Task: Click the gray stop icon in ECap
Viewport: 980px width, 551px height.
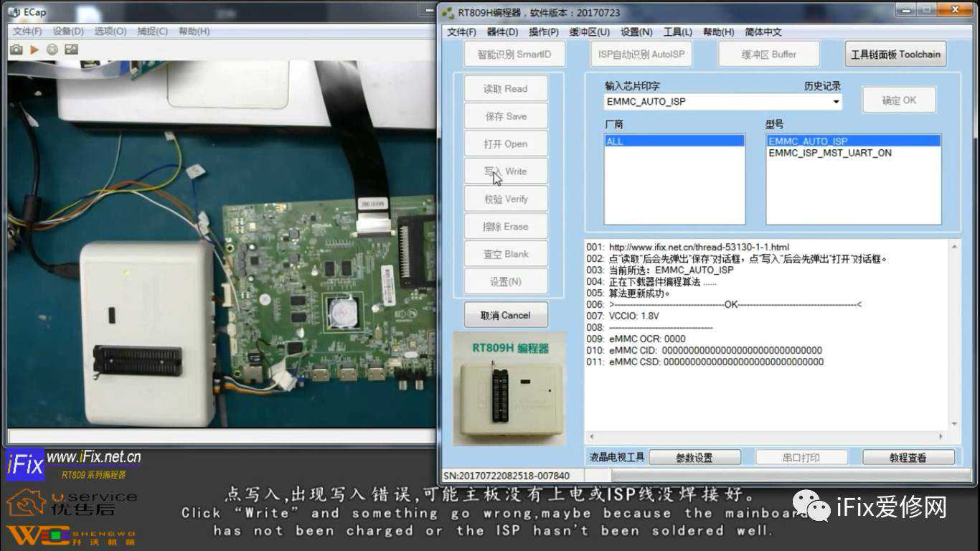Action: point(52,50)
